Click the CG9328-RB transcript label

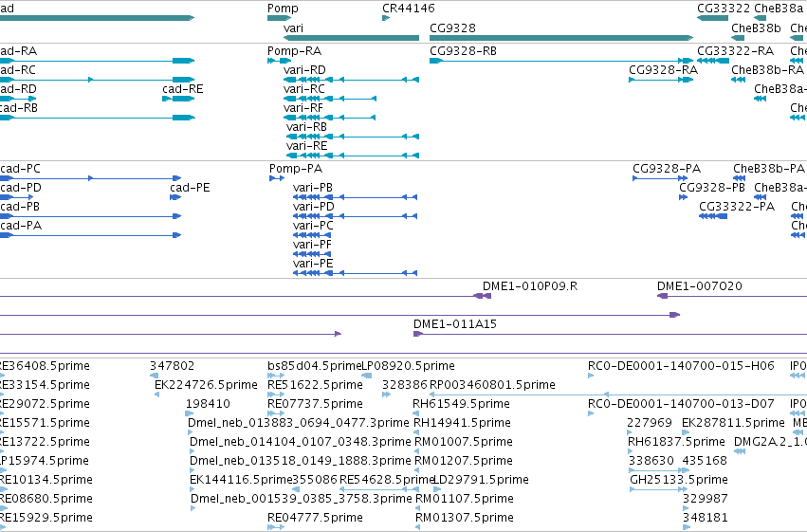(463, 51)
